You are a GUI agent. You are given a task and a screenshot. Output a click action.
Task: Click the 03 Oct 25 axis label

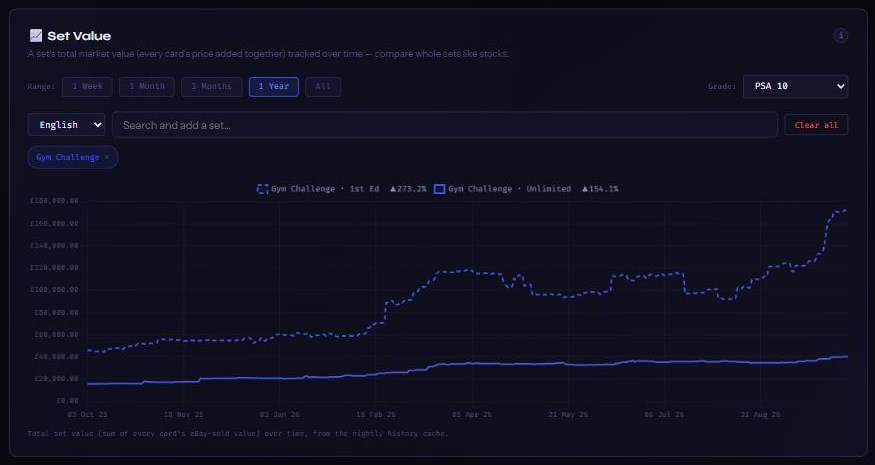point(88,415)
